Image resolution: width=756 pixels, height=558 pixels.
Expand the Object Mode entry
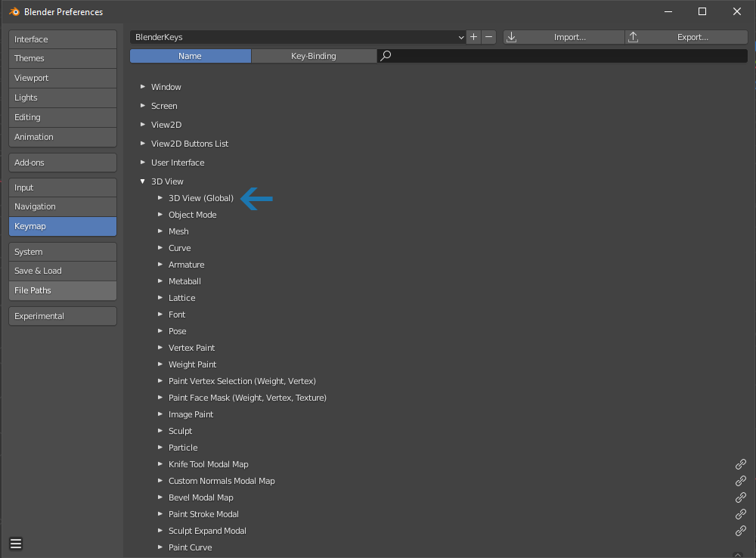[160, 215]
